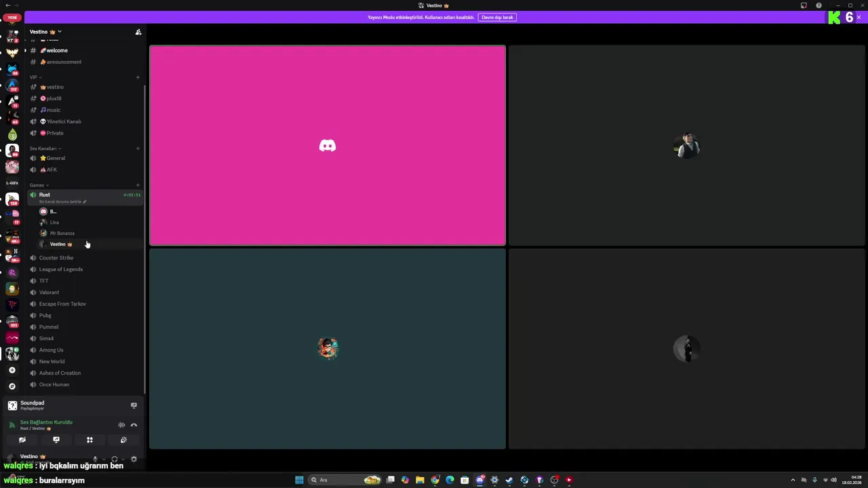The width and height of the screenshot is (868, 488).
Task: Join the Private voice channel
Action: [x=85, y=133]
